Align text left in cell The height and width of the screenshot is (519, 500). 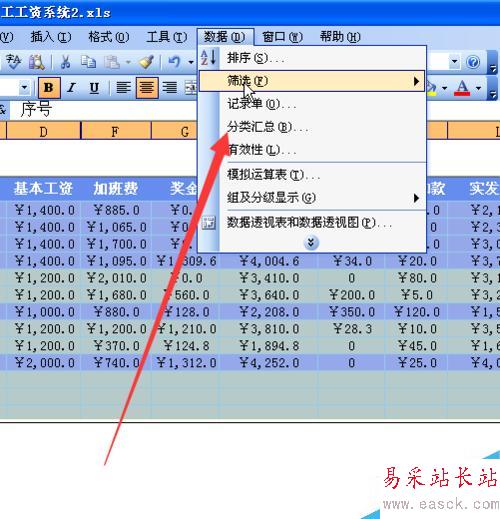point(123,88)
